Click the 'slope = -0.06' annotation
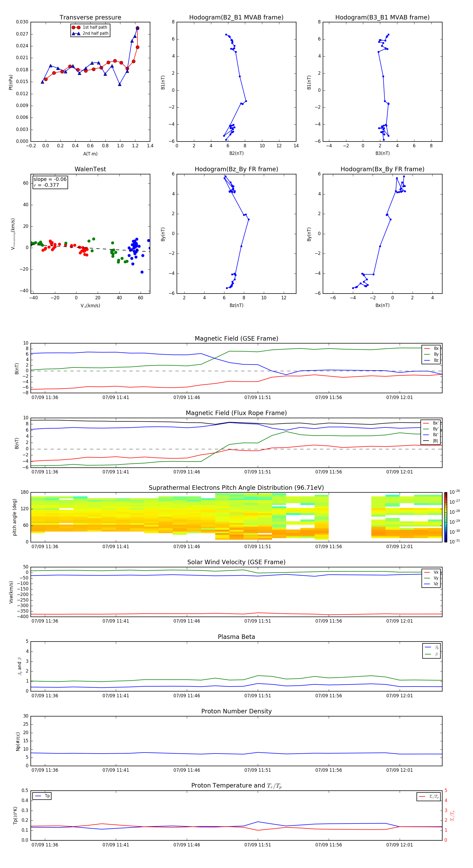 [50, 179]
